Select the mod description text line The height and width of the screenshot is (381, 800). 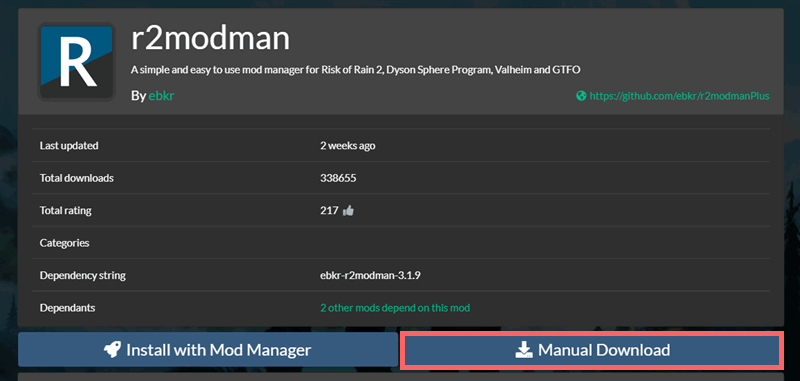pyautogui.click(x=355, y=70)
